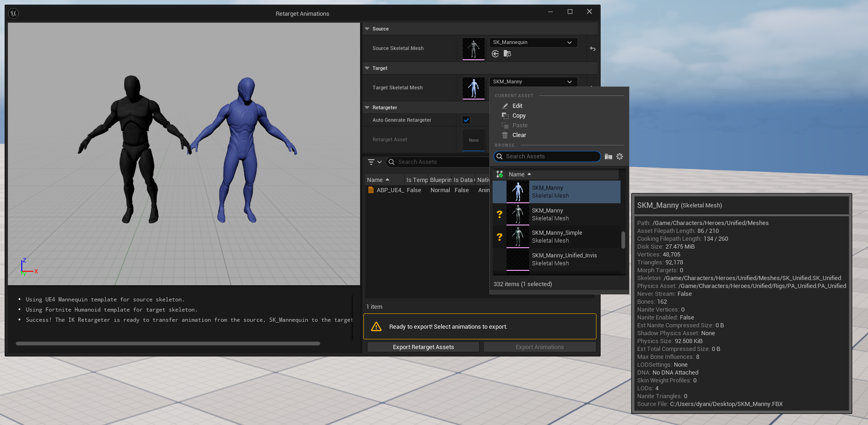Viewport: 868px width, 425px height.
Task: Click the ABP_UE4 animation blueprint icon
Action: (371, 190)
